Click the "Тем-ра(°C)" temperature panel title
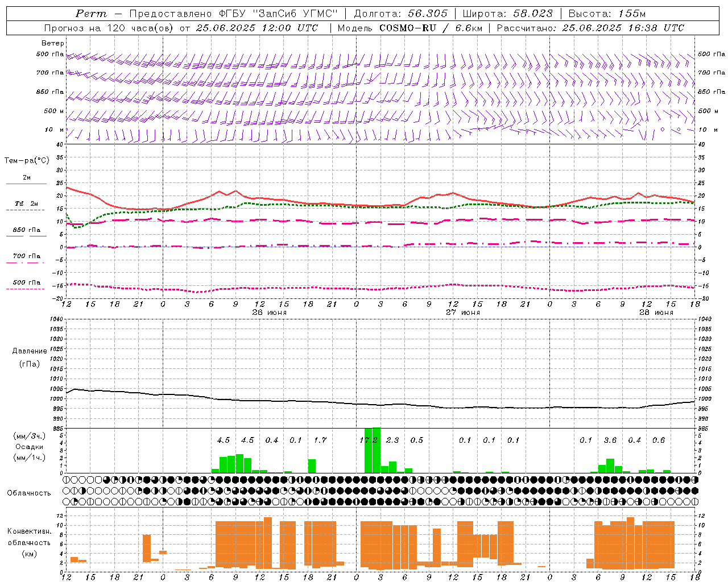This screenshot has height=582, width=728. 27,161
